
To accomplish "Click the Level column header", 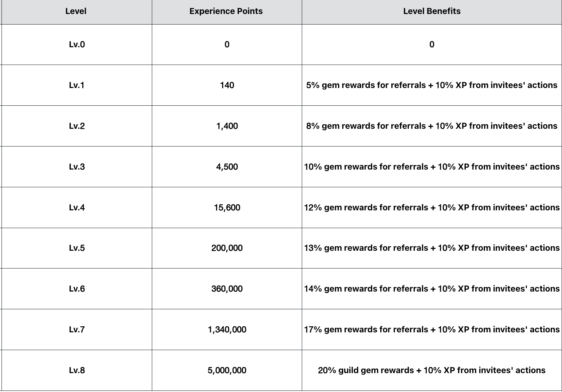I will click(x=76, y=11).
